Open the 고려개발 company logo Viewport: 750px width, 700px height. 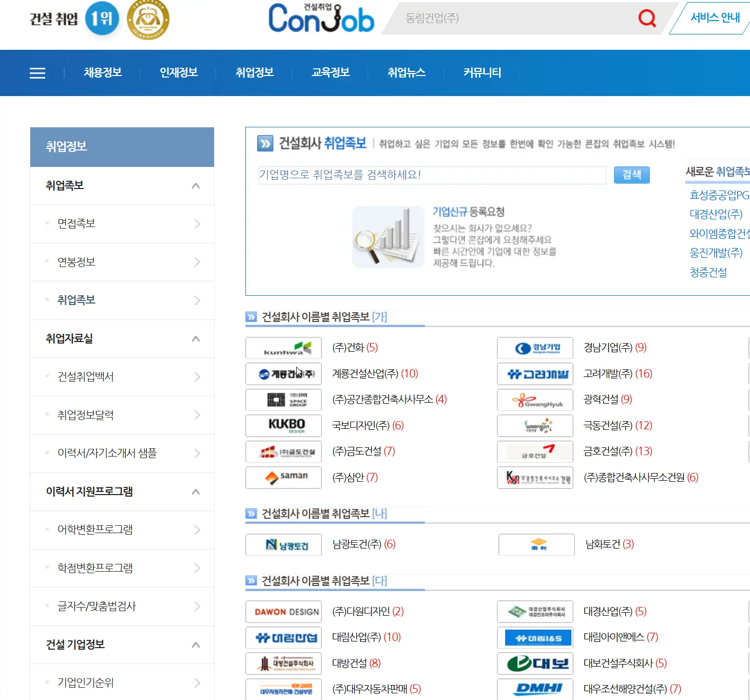click(535, 374)
